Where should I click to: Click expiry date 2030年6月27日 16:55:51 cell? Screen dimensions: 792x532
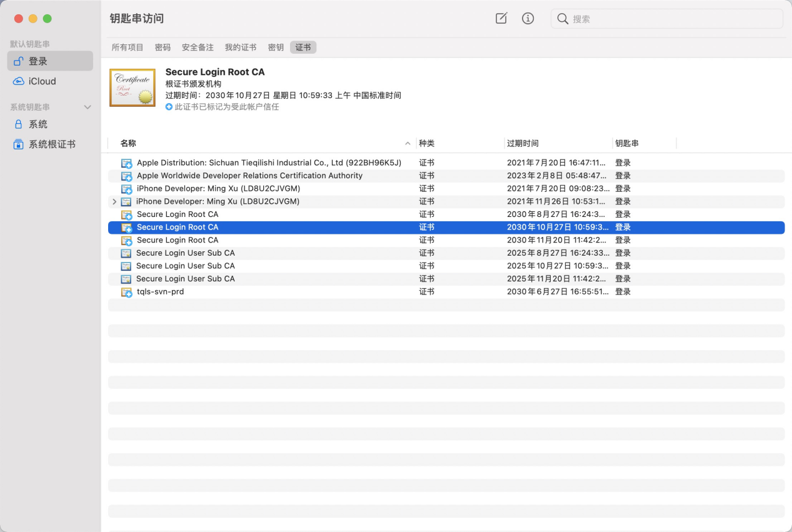[558, 291]
